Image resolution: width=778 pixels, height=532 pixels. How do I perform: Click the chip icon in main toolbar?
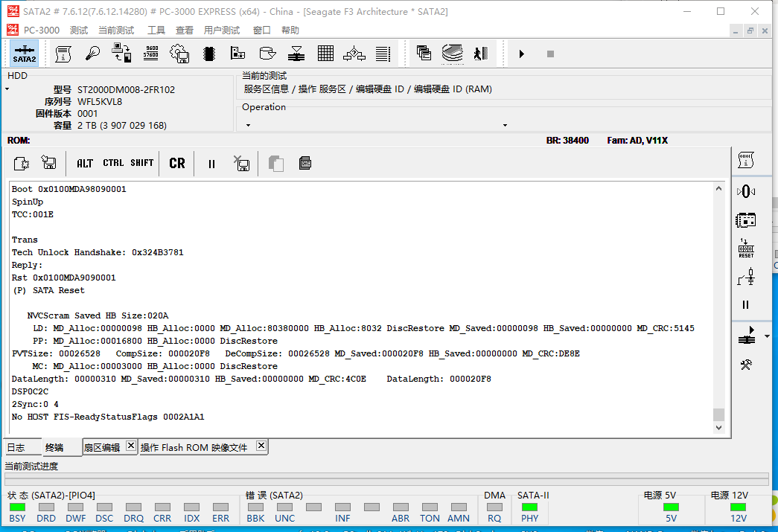(x=209, y=54)
